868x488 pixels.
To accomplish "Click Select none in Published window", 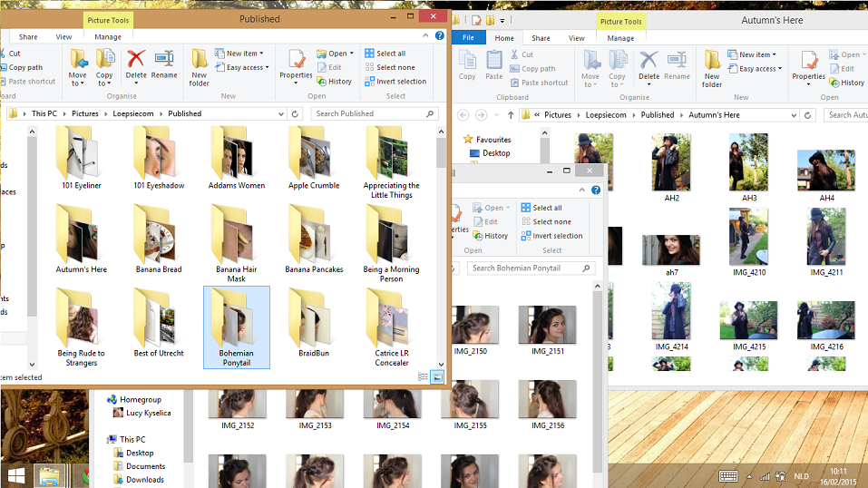I will 390,68.
